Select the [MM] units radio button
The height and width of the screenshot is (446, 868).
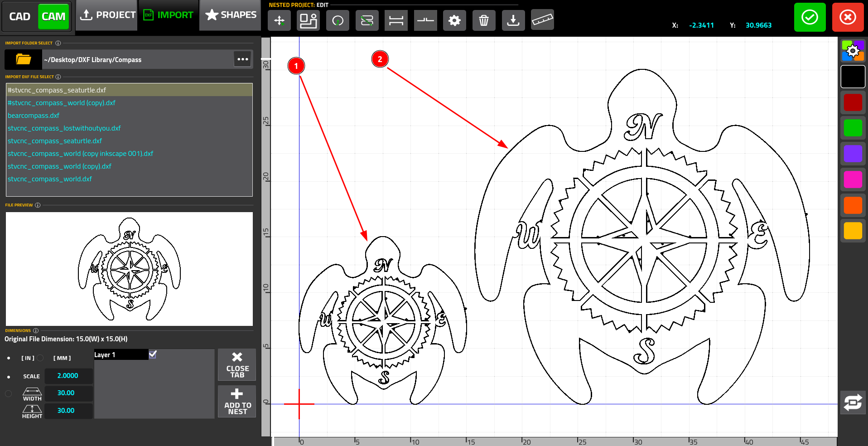coord(41,358)
